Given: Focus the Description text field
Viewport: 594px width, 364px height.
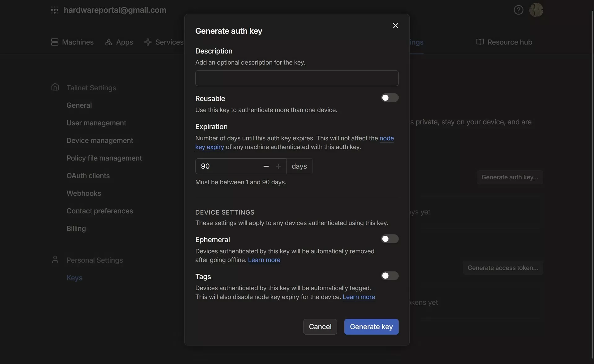Looking at the screenshot, I should [297, 78].
